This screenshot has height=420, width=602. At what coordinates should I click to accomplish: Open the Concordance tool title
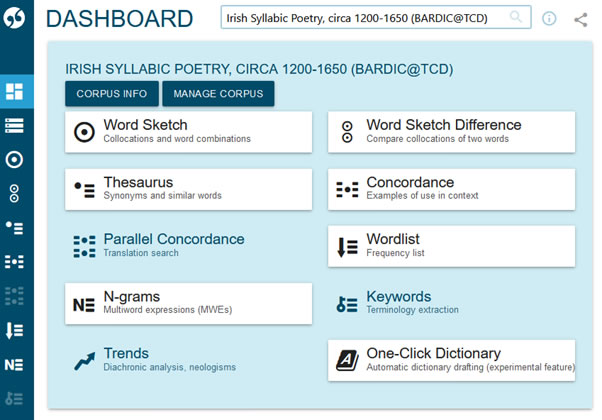(410, 182)
